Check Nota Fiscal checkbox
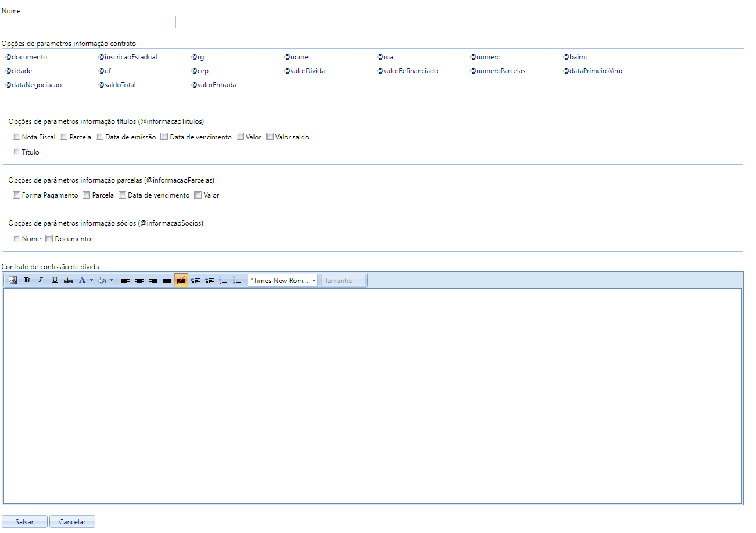This screenshot has height=533, width=756. (16, 137)
